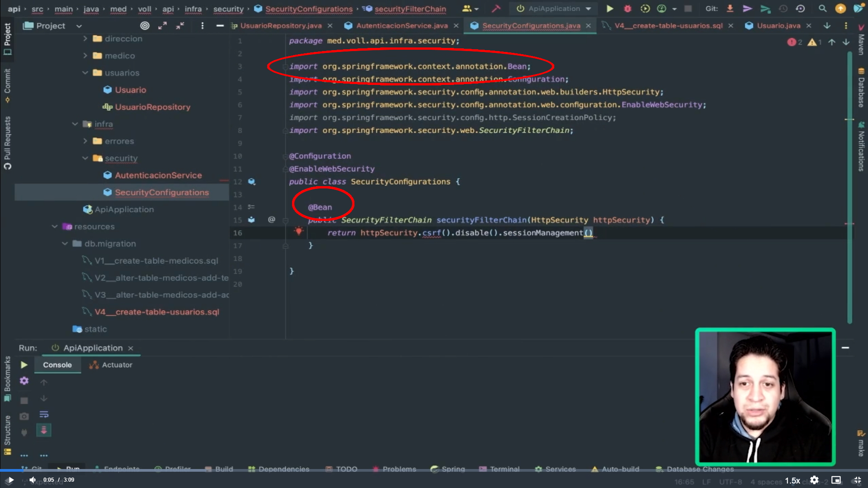Toggle soft-wrap in console

(x=44, y=414)
